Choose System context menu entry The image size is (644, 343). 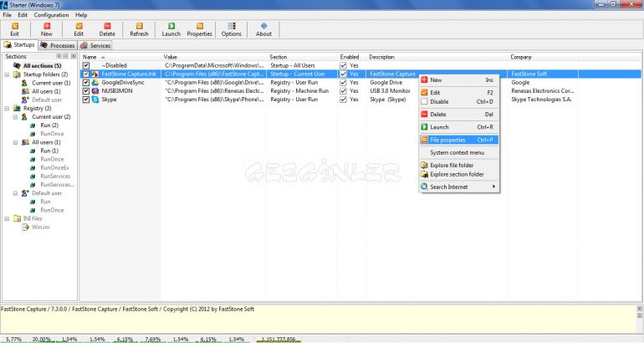(459, 152)
